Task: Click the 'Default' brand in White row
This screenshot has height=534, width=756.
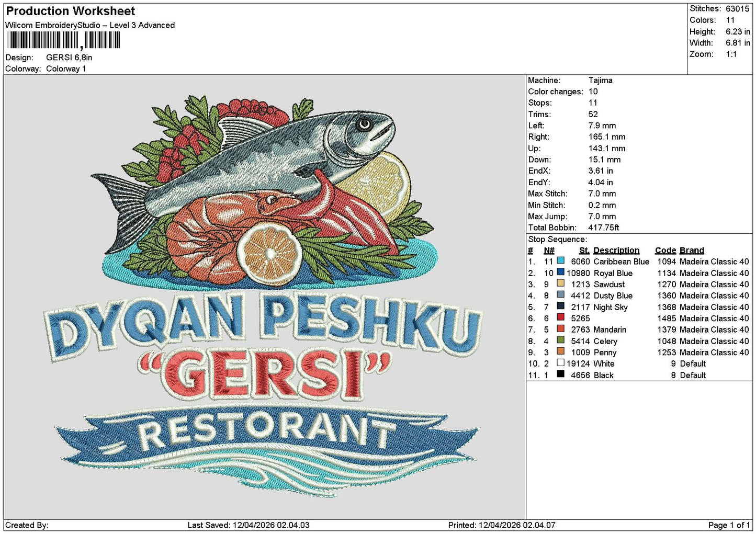Action: tap(693, 363)
